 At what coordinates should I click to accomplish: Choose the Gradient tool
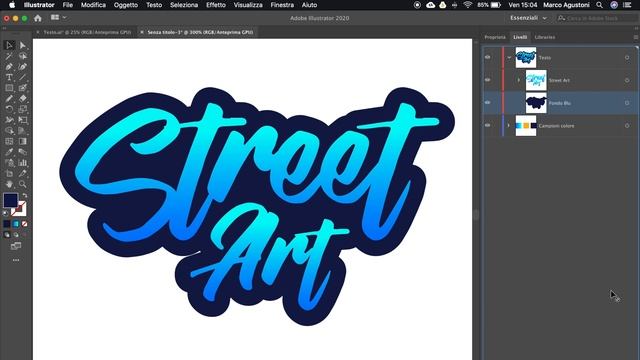pyautogui.click(x=22, y=141)
